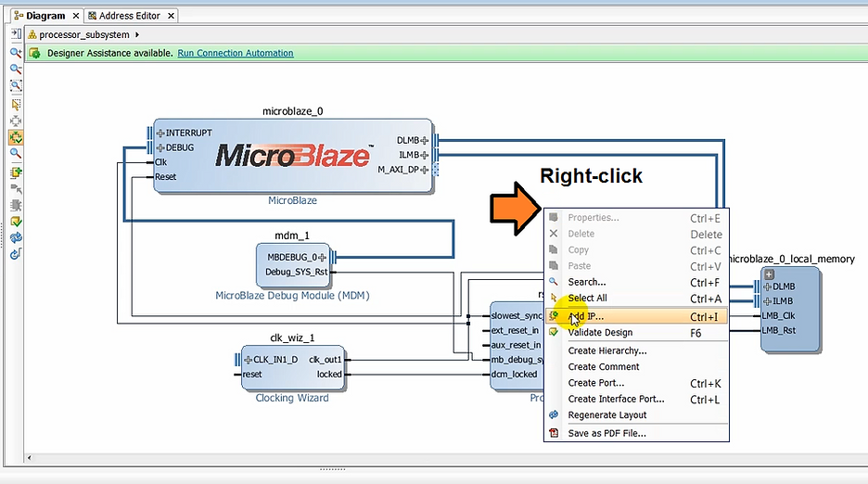Viewport: 868px width, 484px height.
Task: Click Regenerate Layout icon in left toolbar
Action: click(16, 238)
